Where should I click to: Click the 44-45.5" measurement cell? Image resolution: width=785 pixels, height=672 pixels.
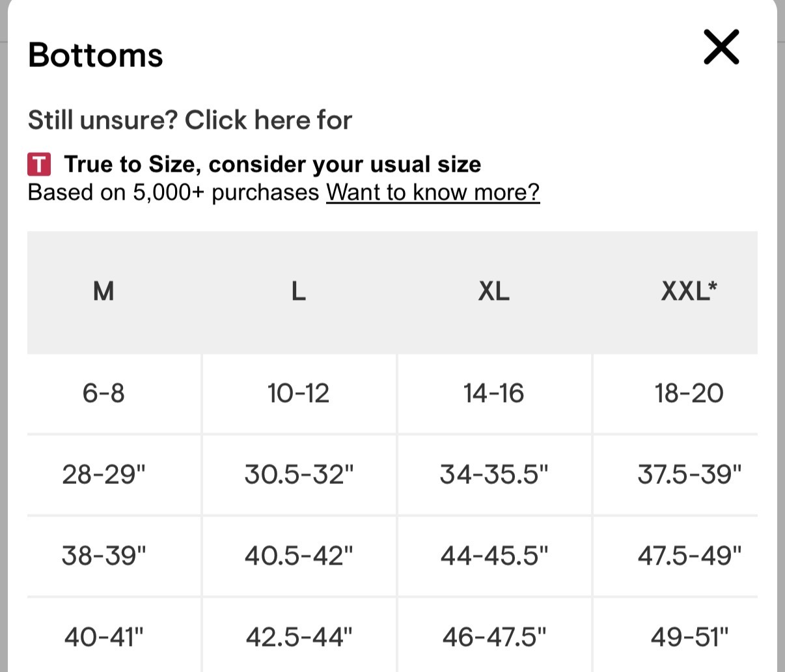494,556
